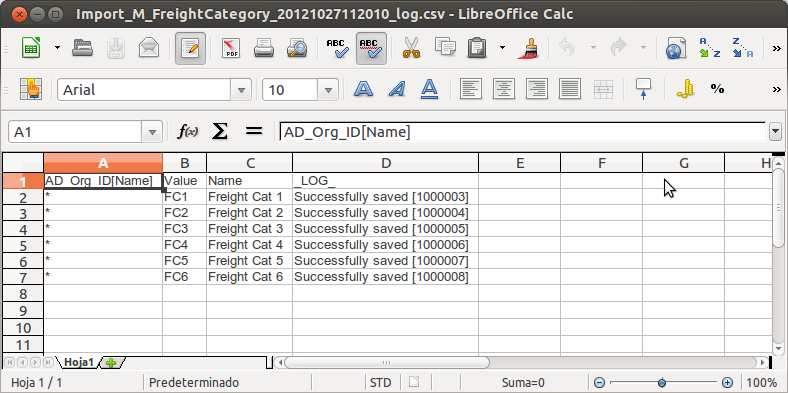
Task: Click the Save document icon
Action: point(116,48)
